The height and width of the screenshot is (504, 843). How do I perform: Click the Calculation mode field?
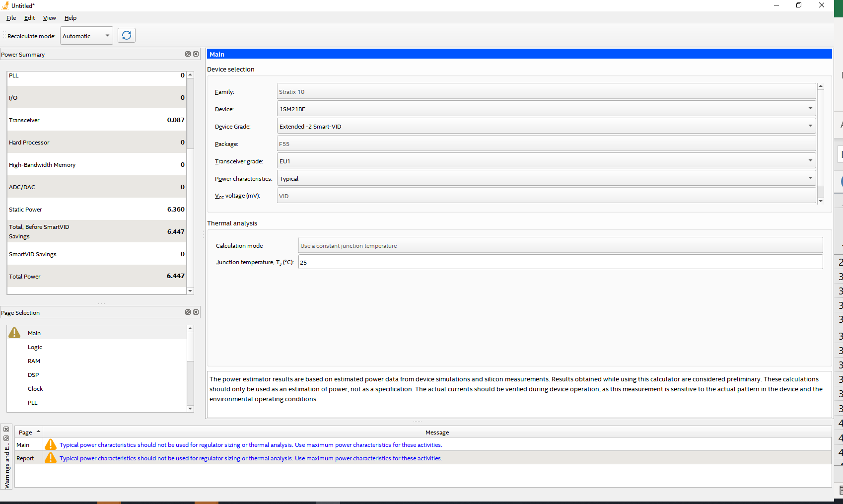click(x=561, y=245)
